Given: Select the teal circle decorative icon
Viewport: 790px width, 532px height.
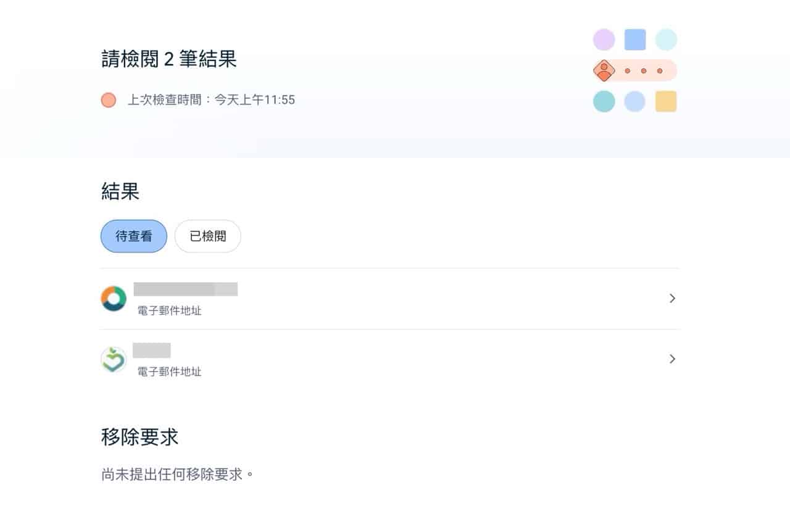Looking at the screenshot, I should (604, 101).
